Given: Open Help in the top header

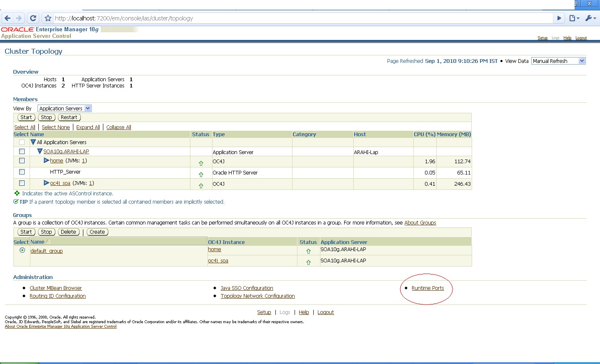Looking at the screenshot, I should point(567,38).
